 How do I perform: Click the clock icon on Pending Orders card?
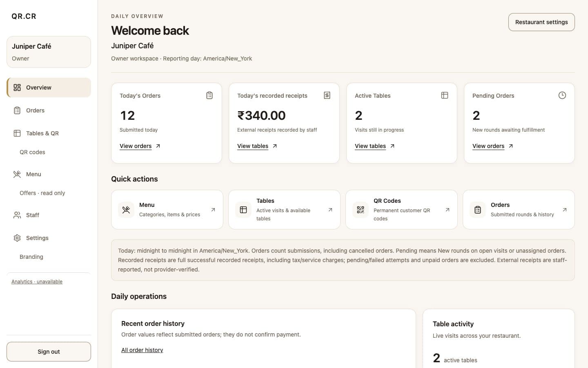coord(562,95)
